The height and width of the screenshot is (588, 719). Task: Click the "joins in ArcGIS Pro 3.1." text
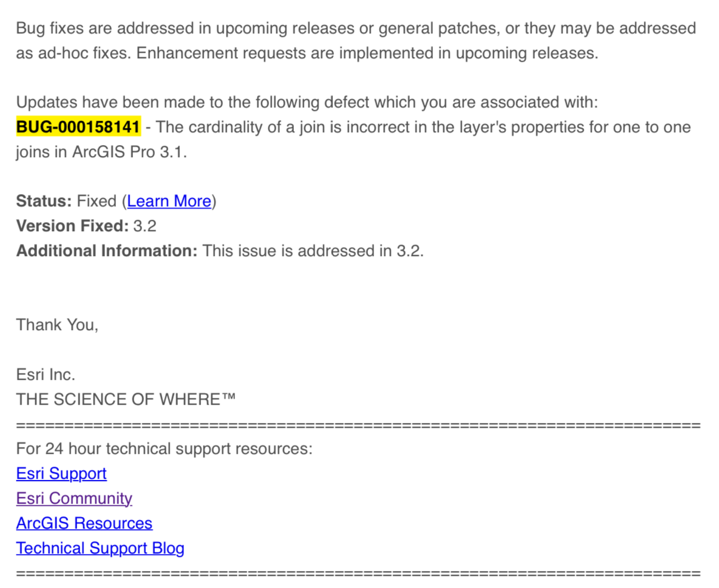pyautogui.click(x=101, y=152)
